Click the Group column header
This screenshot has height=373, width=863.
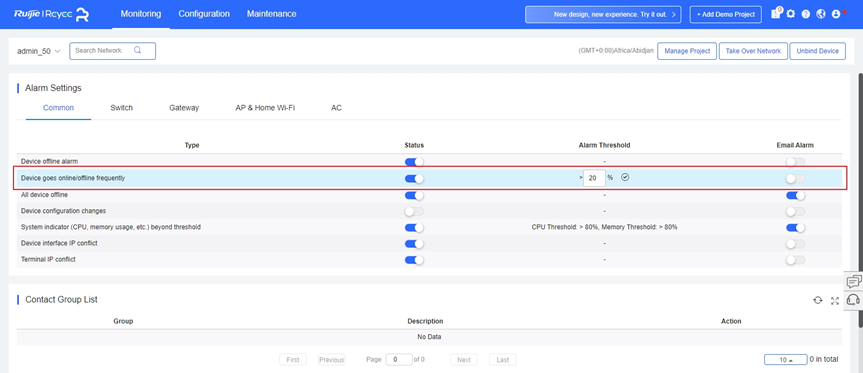coord(123,321)
